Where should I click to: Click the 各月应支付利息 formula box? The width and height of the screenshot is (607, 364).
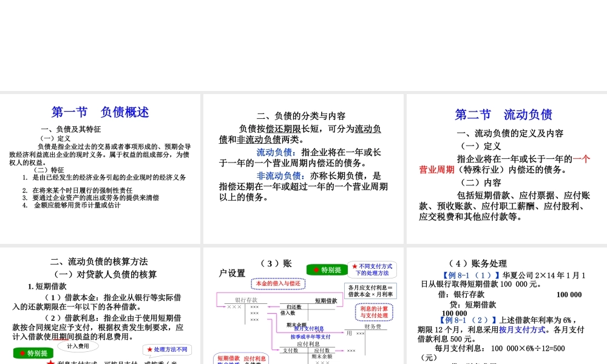[370, 291]
